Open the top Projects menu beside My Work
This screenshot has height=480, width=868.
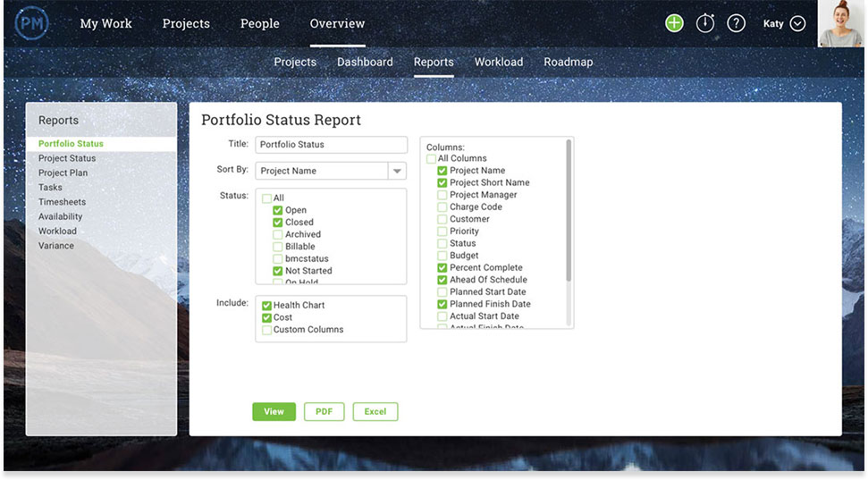(x=186, y=23)
